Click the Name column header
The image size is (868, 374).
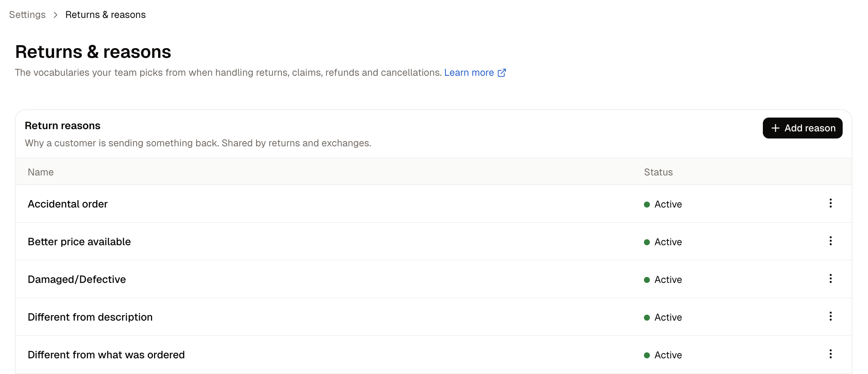[x=41, y=172]
